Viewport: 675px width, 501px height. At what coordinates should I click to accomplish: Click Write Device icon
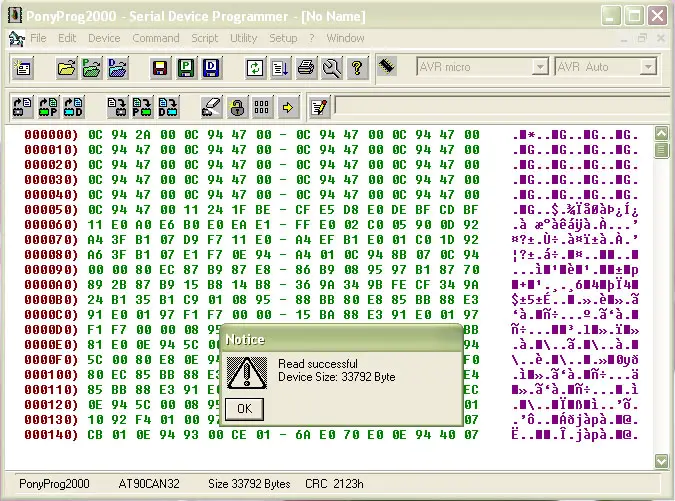tap(117, 107)
